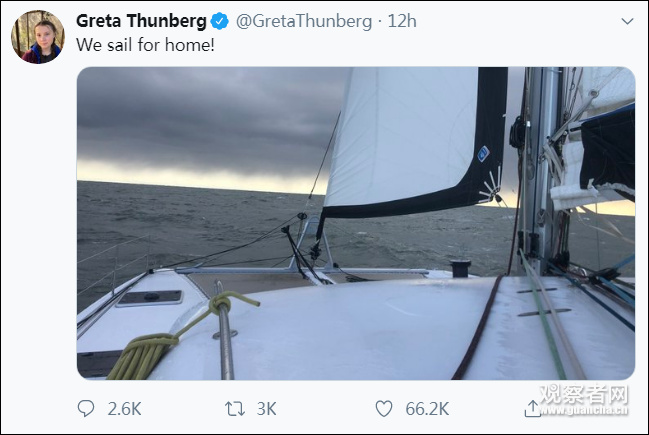
Task: Click the Greta Thunberg display name
Action: click(141, 21)
